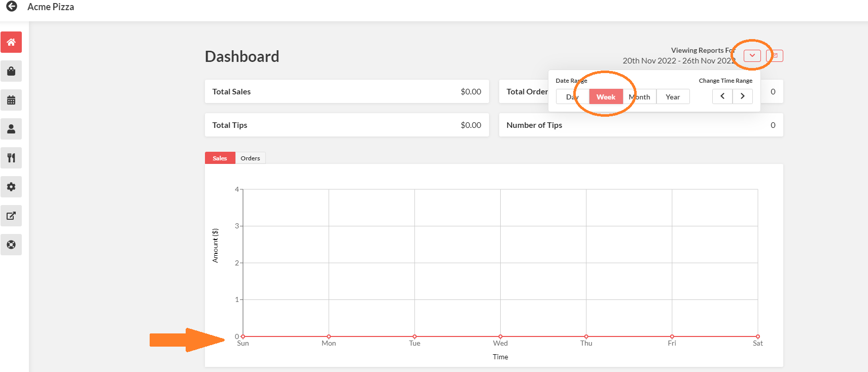Advance to the next time range

[x=743, y=96]
